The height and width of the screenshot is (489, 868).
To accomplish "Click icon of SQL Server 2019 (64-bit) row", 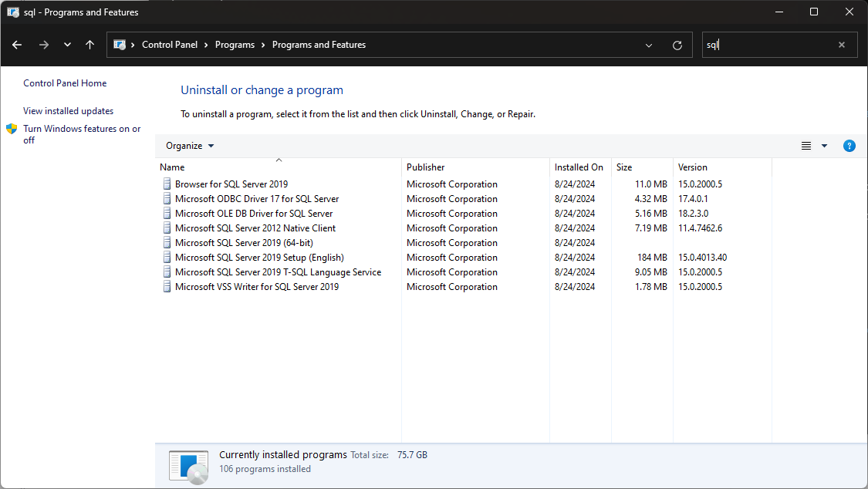I will [x=167, y=243].
